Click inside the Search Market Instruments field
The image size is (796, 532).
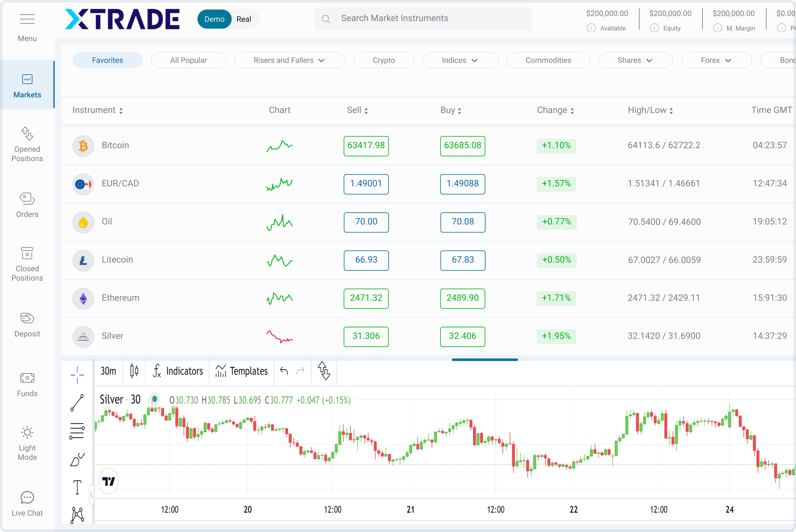422,18
